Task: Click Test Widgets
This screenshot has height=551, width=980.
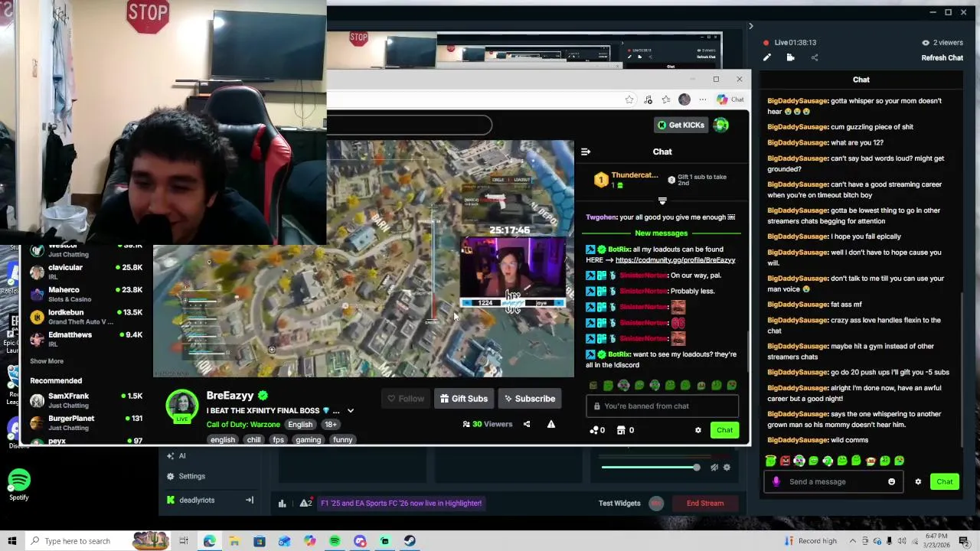Action: click(619, 504)
